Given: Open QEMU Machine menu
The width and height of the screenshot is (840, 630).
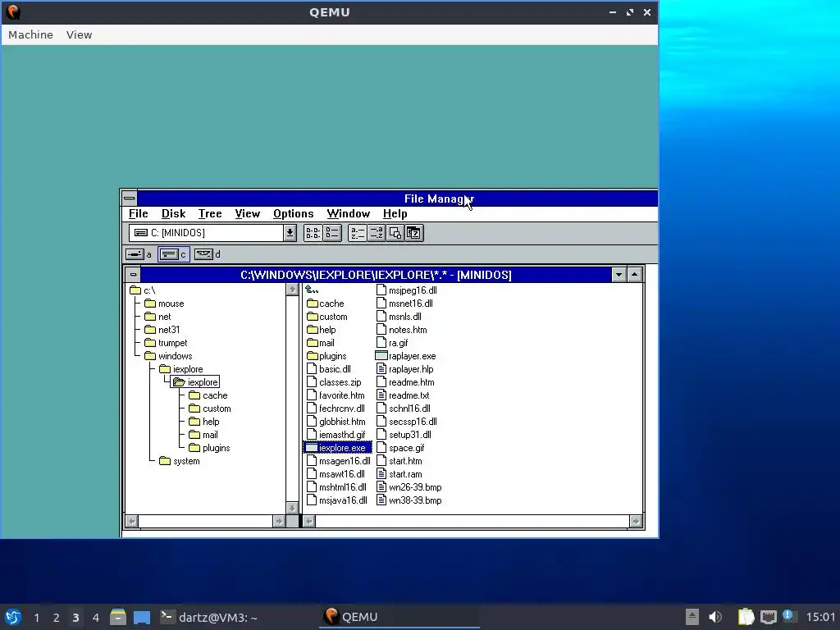Looking at the screenshot, I should point(30,34).
